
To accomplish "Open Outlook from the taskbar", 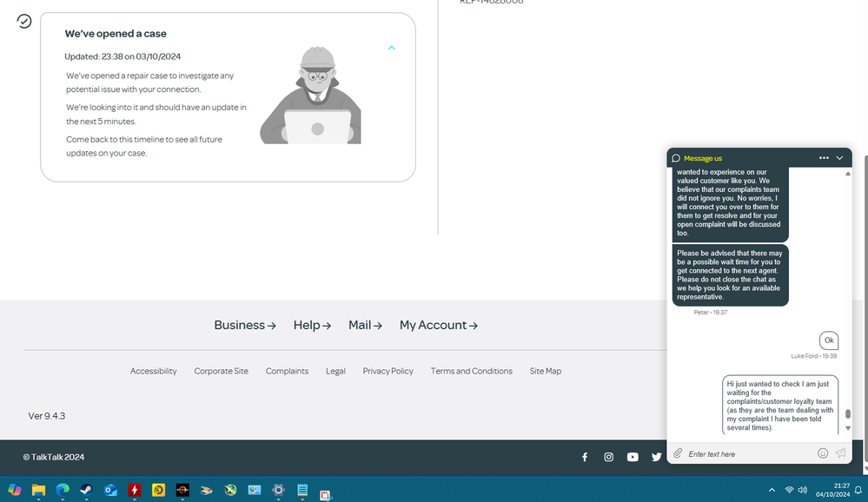I will point(110,490).
